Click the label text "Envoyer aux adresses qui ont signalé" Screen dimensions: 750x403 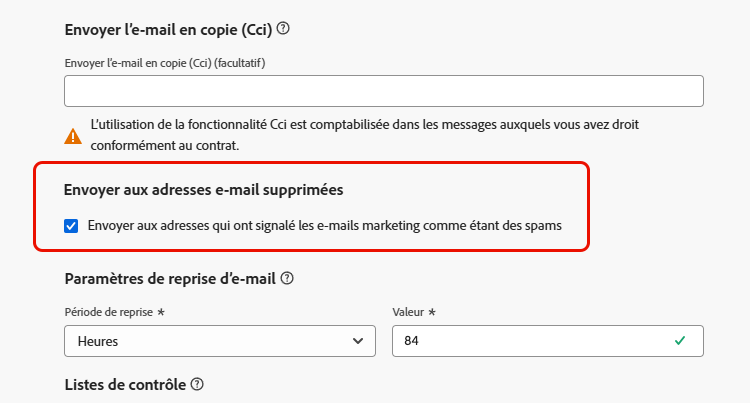pos(200,226)
